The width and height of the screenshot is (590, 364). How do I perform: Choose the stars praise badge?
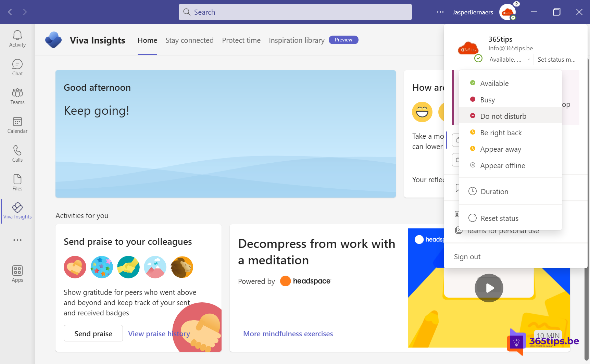point(102,267)
